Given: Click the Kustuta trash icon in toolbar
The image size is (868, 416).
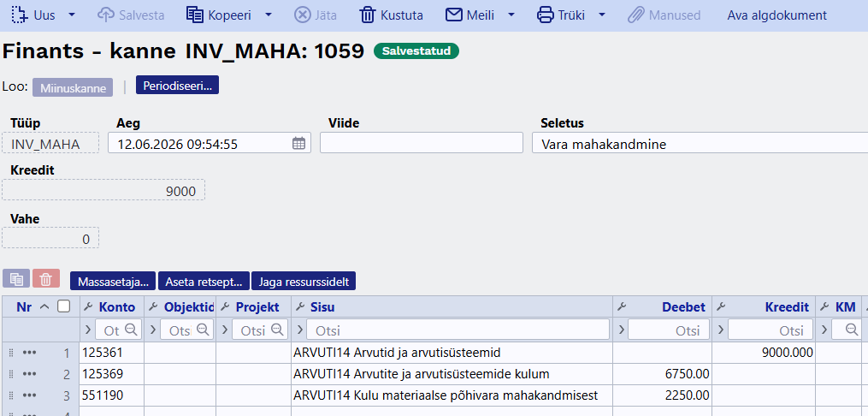Looking at the screenshot, I should [368, 15].
